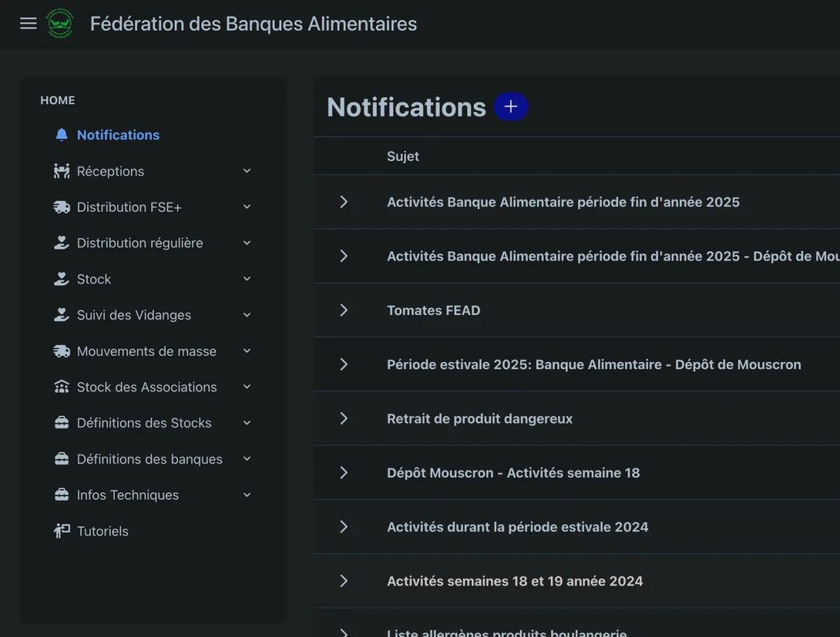Open the hamburger navigation menu
This screenshot has height=637, width=840.
tap(28, 24)
